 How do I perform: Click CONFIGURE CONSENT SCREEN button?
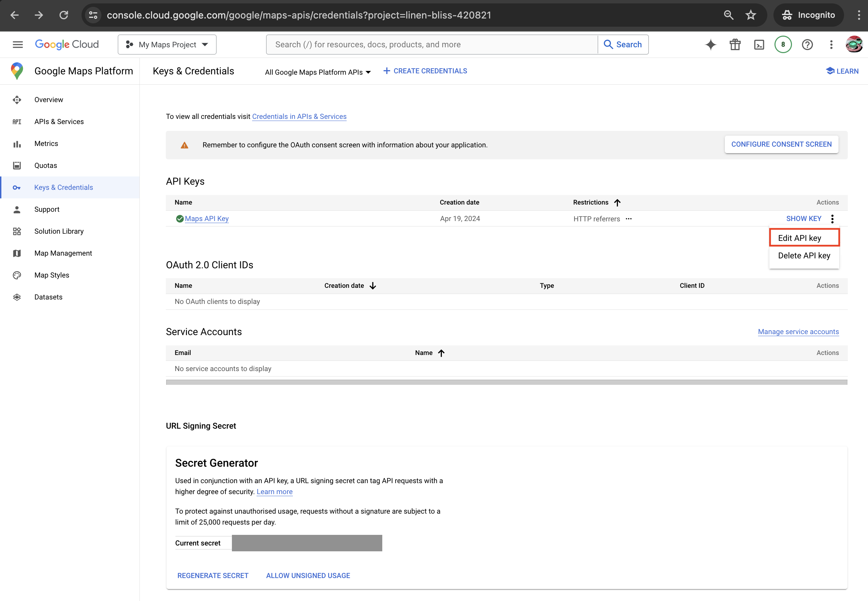click(x=781, y=144)
